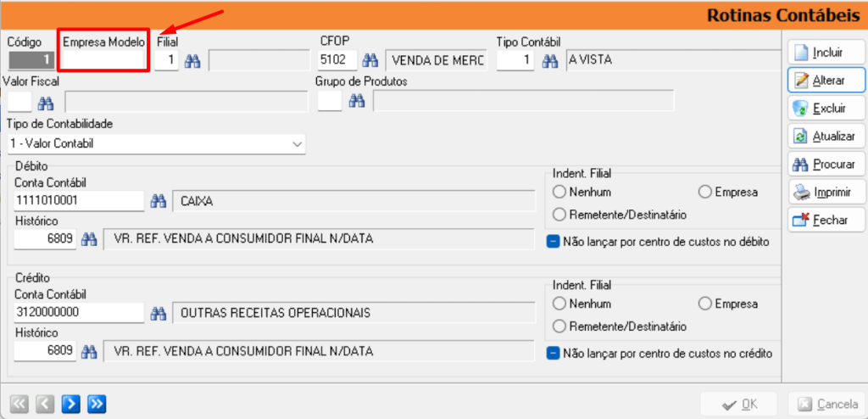Toggle Não lançar por centro de custos no débito
Viewport: 868px width, 419px height.
[x=552, y=242]
